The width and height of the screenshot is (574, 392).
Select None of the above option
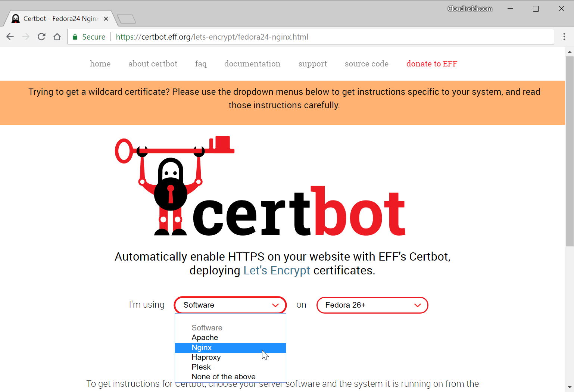230,377
